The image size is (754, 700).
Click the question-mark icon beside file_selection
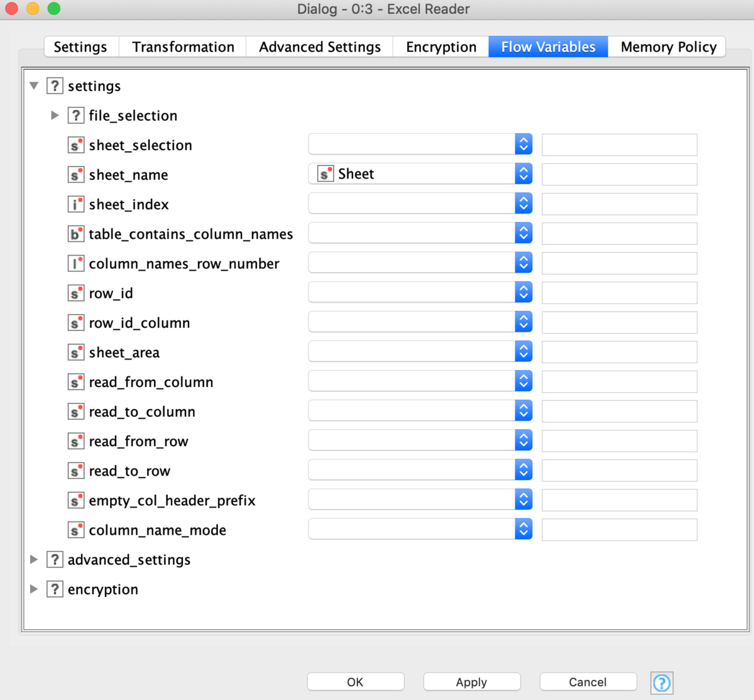tap(76, 115)
